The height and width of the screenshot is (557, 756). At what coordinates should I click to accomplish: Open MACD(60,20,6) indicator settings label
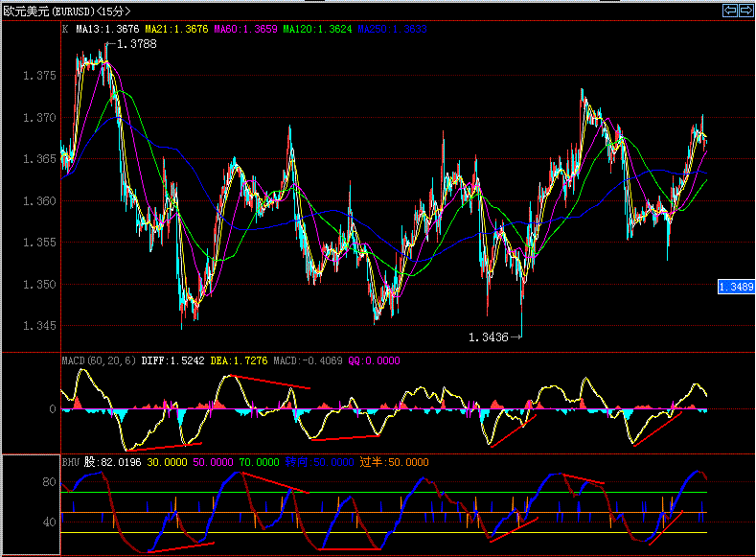(99, 360)
